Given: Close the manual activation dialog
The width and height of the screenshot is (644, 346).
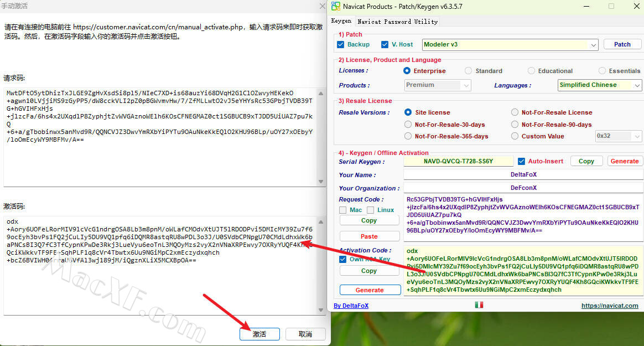Looking at the screenshot, I should [323, 6].
